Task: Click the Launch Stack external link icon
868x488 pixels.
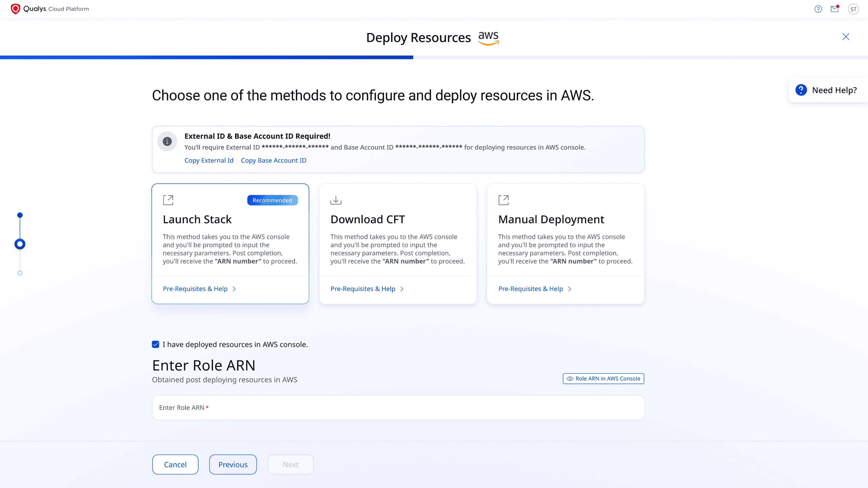Action: (x=168, y=200)
